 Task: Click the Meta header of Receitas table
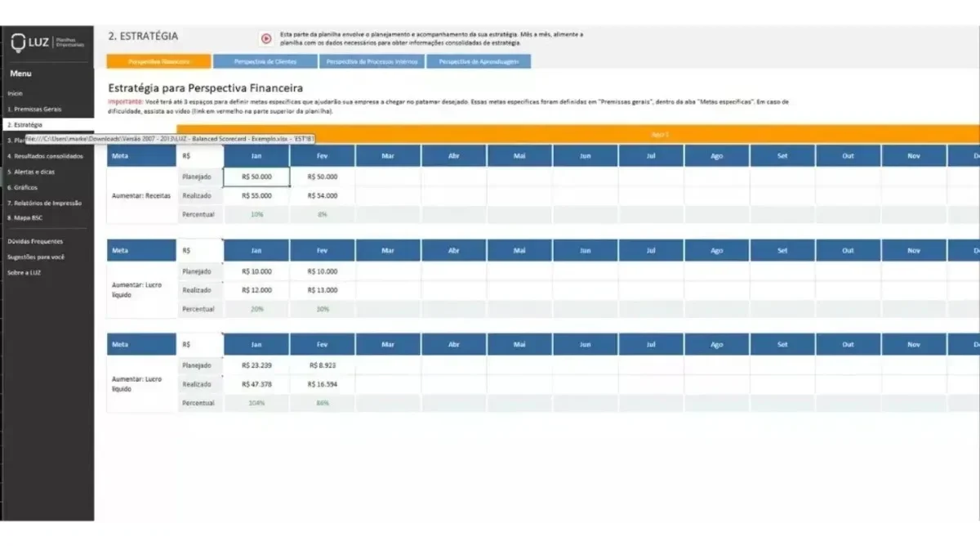point(141,155)
